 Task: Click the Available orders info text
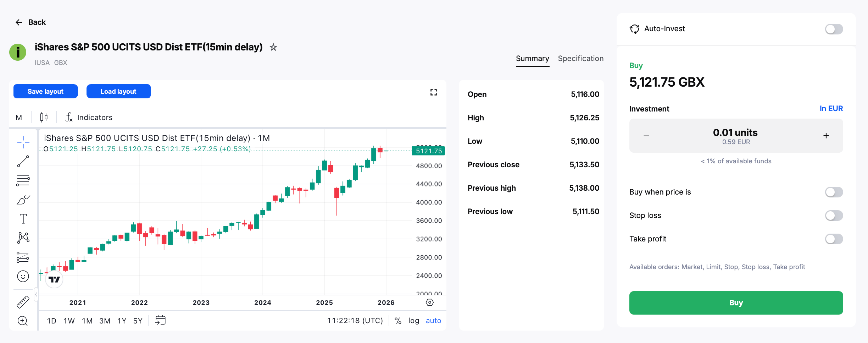(717, 267)
